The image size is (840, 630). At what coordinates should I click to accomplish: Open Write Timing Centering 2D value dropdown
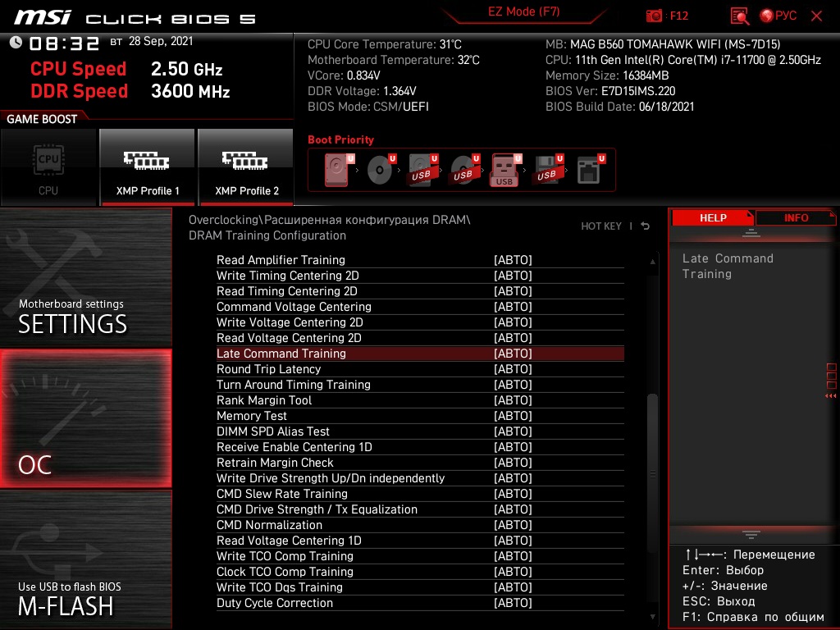click(x=513, y=276)
